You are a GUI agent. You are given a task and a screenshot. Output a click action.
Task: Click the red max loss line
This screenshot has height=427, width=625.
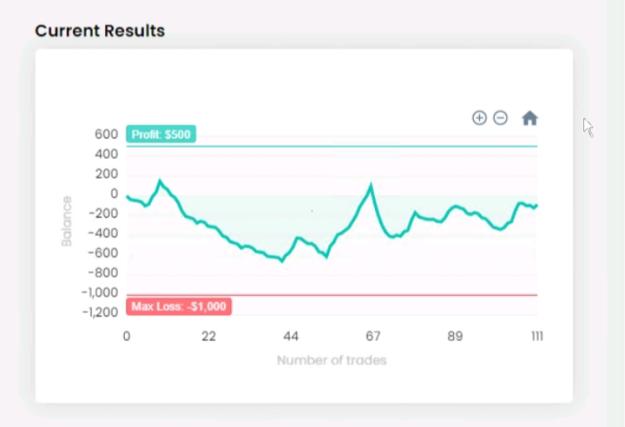coord(332,295)
